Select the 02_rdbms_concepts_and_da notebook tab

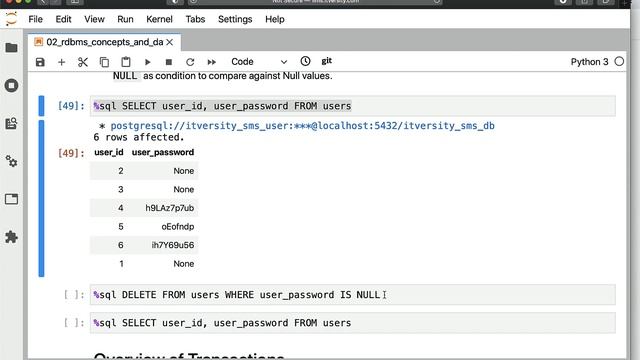104,42
